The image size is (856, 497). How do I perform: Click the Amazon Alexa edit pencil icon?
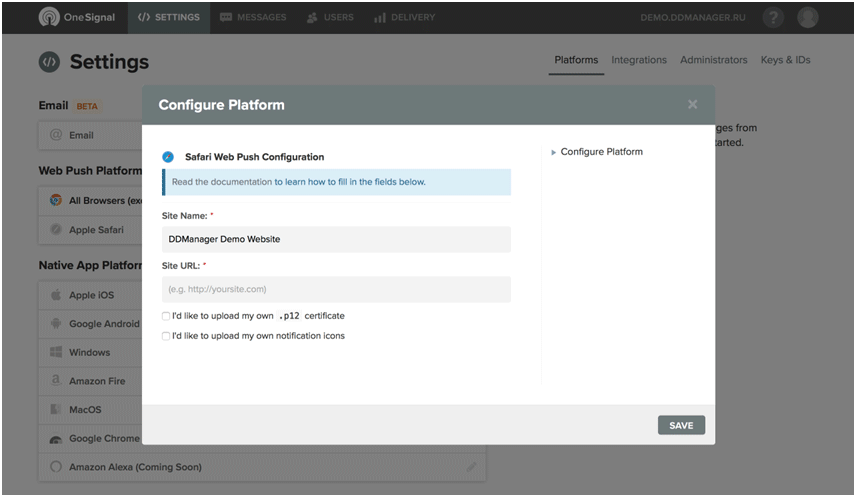tap(472, 467)
